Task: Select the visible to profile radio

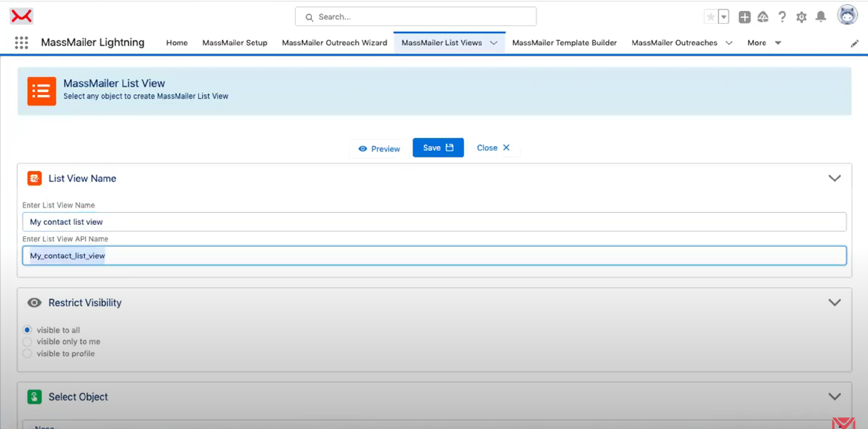Action: [x=27, y=354]
